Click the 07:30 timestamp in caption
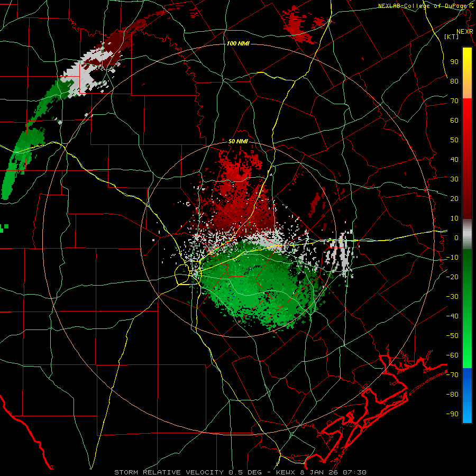The width and height of the screenshot is (476, 476). tap(354, 472)
